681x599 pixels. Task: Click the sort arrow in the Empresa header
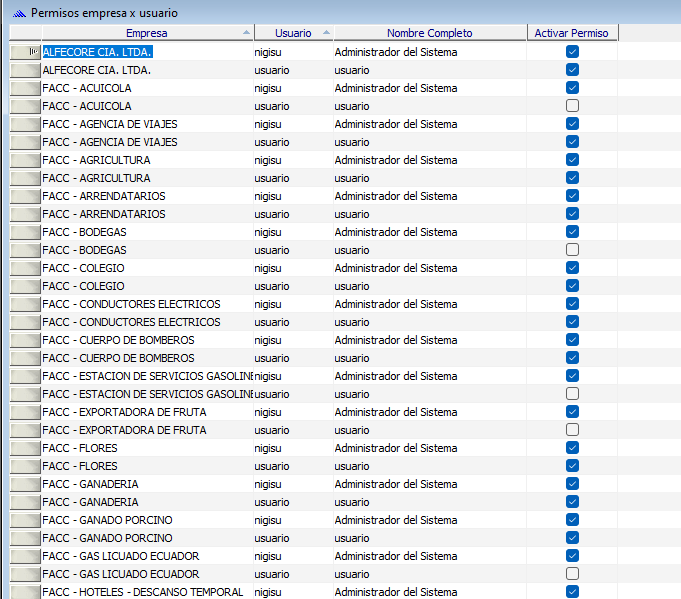(x=247, y=33)
